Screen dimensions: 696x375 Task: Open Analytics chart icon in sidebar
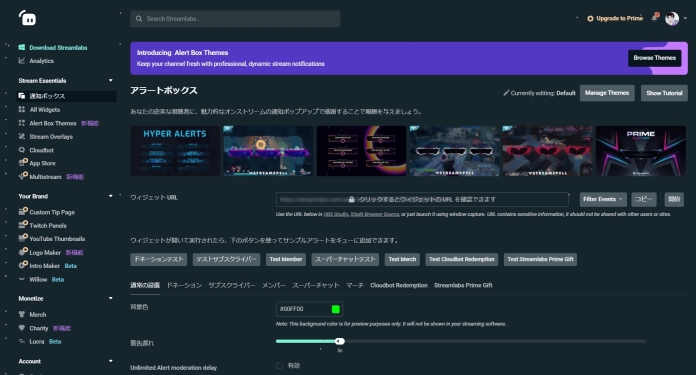pyautogui.click(x=21, y=61)
